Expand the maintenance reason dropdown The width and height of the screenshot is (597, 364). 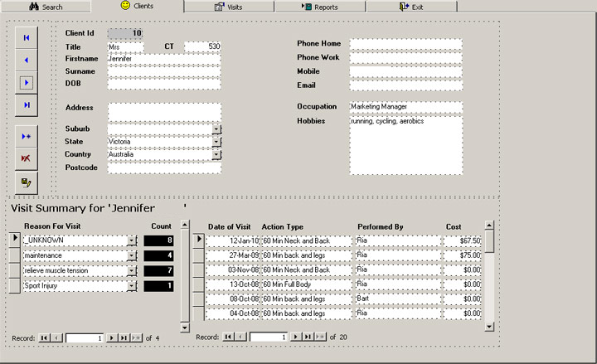pos(132,255)
